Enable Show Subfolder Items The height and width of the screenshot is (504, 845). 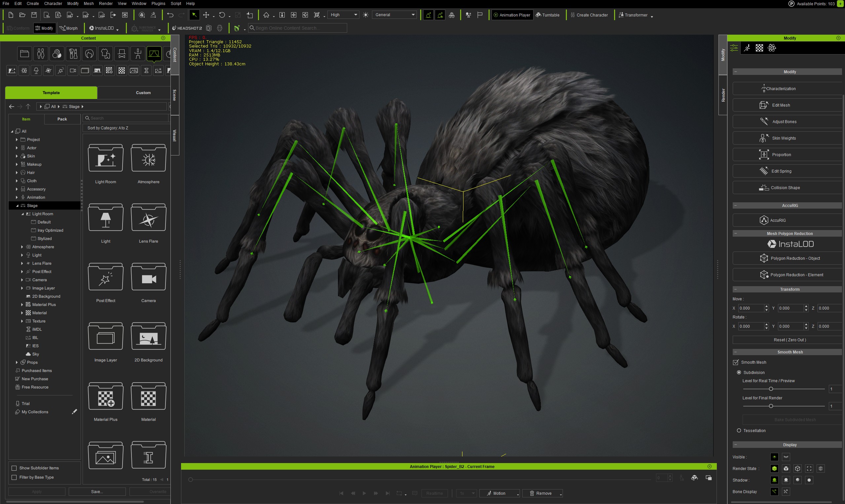tap(14, 468)
